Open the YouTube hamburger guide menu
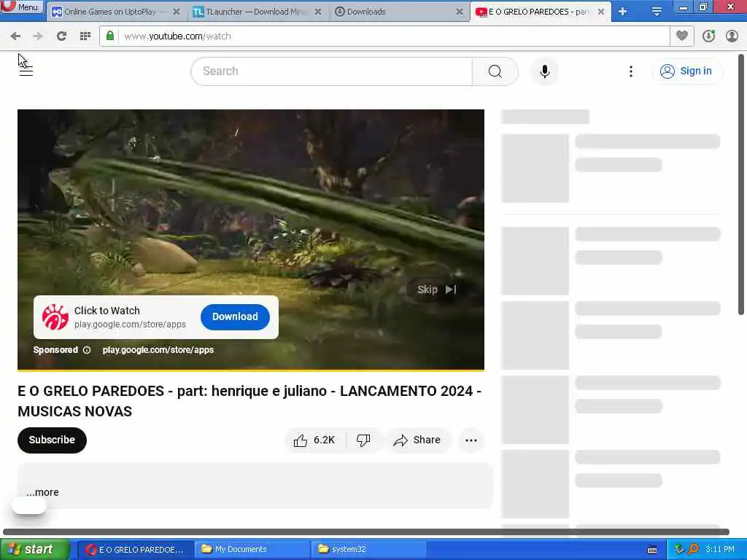 tap(26, 71)
